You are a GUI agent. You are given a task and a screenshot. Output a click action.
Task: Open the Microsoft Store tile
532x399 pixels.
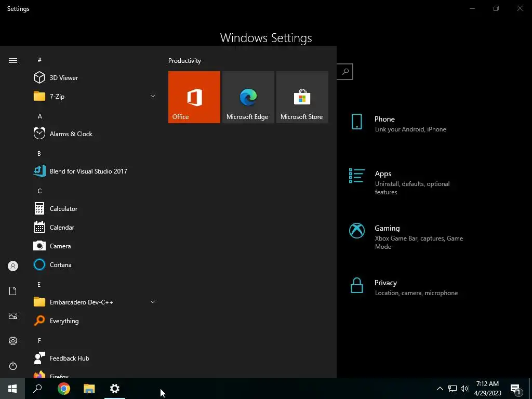coord(302,97)
